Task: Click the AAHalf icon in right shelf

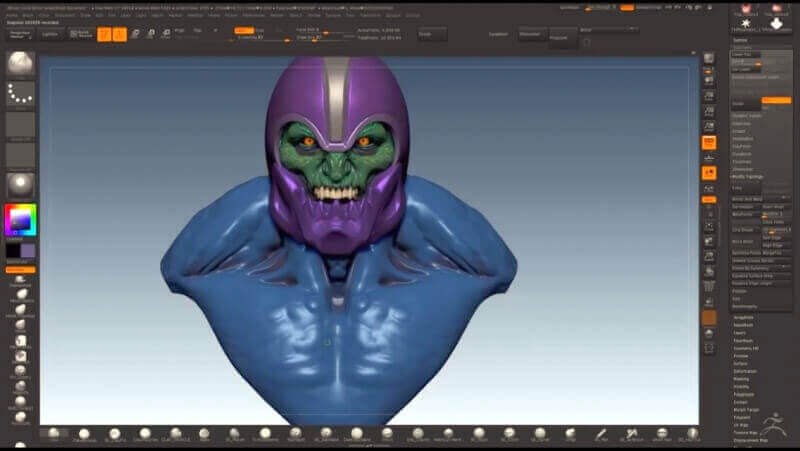Action: (x=709, y=127)
